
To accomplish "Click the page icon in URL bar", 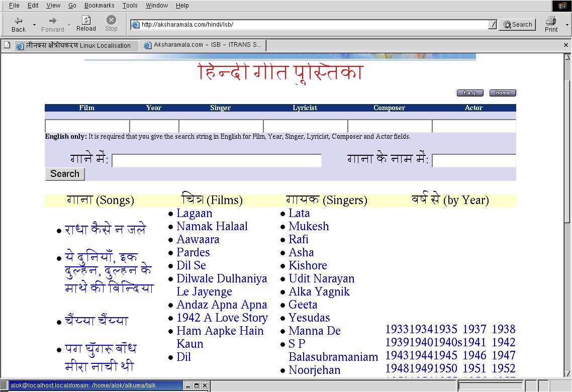I will click(x=136, y=25).
